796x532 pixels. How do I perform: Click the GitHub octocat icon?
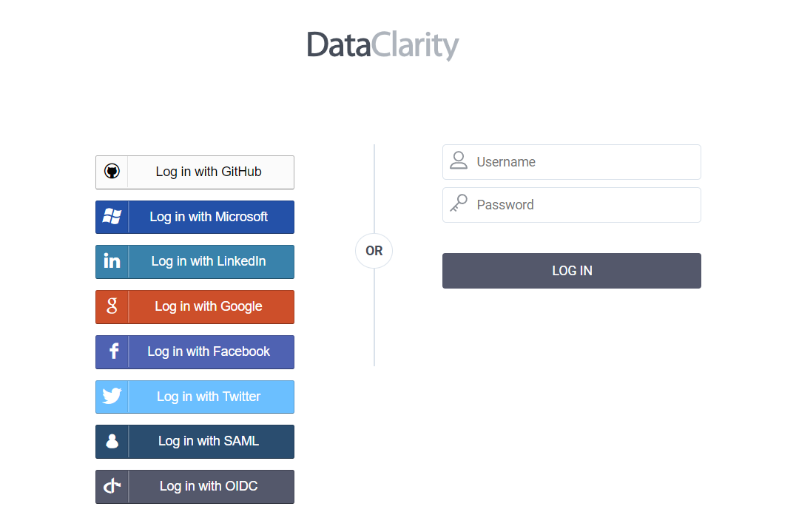pyautogui.click(x=111, y=171)
